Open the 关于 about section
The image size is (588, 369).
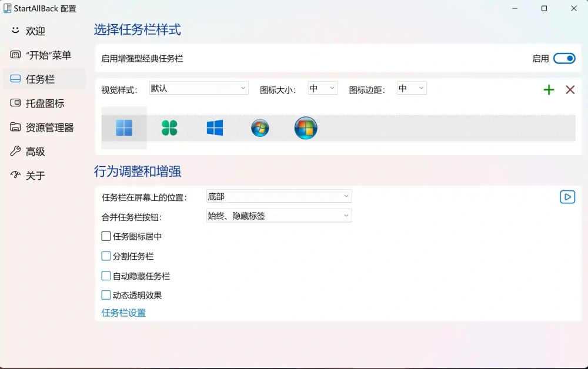pos(44,175)
